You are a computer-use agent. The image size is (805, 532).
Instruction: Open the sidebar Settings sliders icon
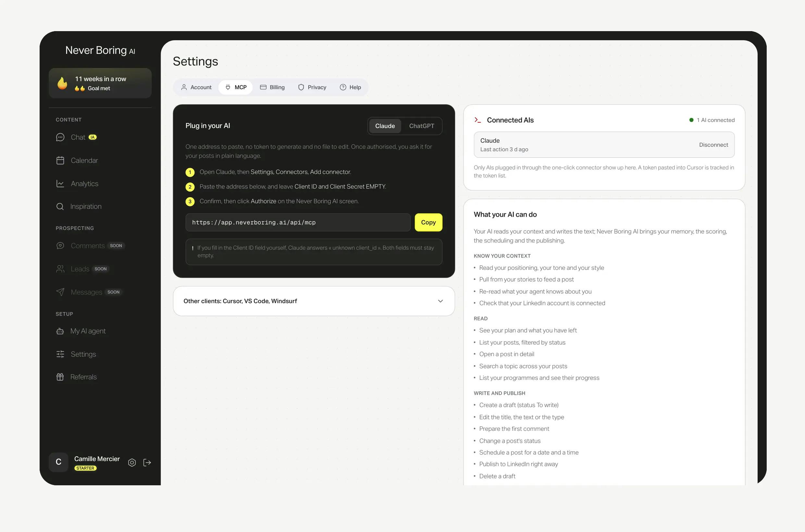[x=60, y=354]
